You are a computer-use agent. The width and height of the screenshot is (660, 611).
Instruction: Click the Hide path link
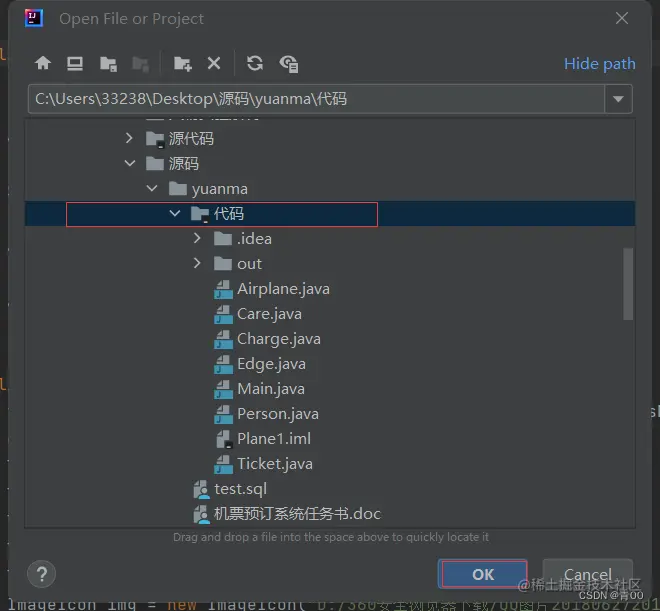tap(599, 64)
